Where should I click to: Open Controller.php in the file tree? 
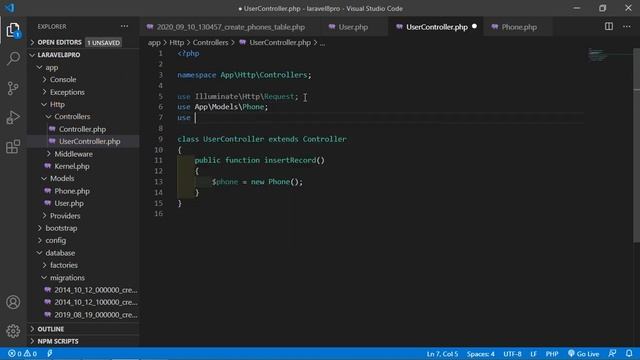click(x=82, y=129)
